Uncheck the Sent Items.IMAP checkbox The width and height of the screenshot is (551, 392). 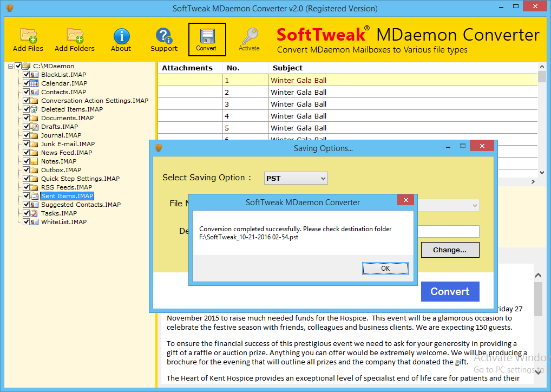click(x=26, y=196)
